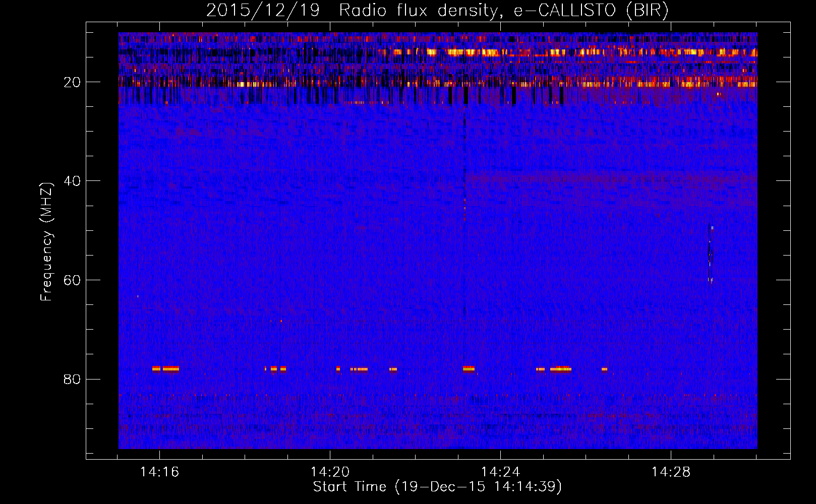The width and height of the screenshot is (816, 504).
Task: Click the 40 MHz frequency tick label
Action: pos(72,181)
